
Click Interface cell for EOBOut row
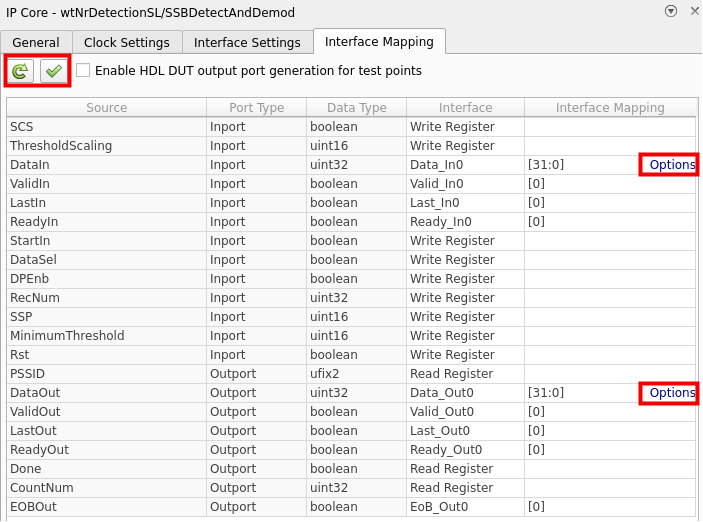tap(465, 507)
